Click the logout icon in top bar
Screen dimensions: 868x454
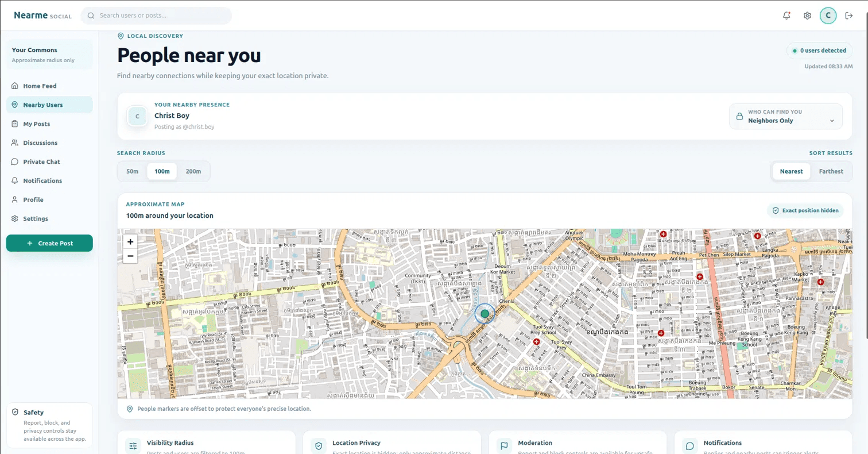coord(849,16)
